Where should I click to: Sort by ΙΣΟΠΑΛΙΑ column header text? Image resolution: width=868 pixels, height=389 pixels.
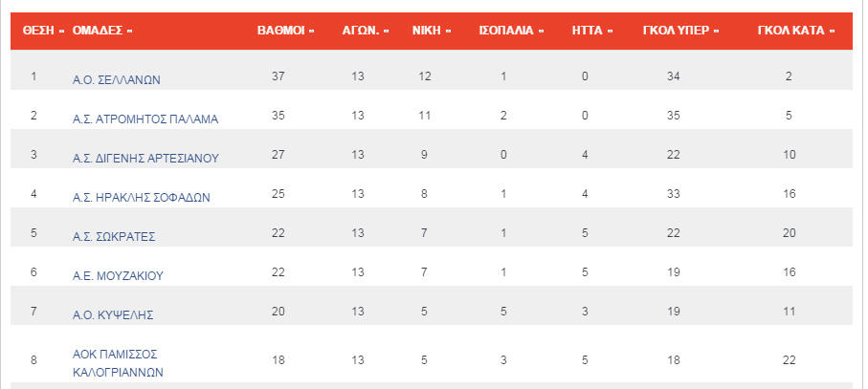pos(506,31)
